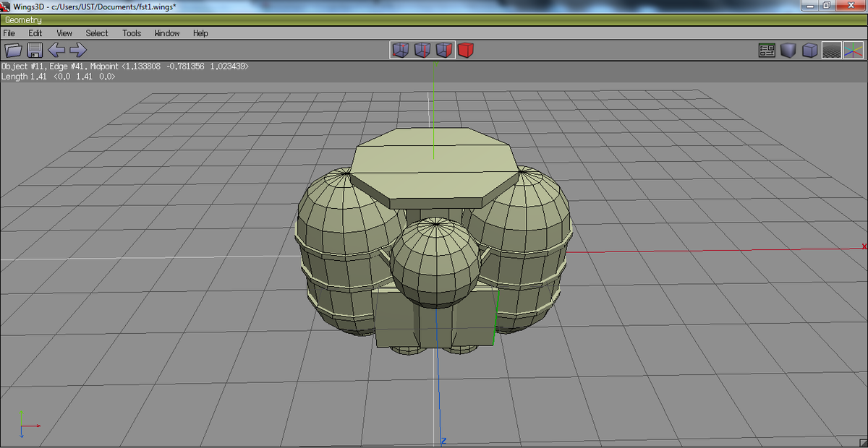The height and width of the screenshot is (448, 868).
Task: Open the View menu
Action: [64, 33]
